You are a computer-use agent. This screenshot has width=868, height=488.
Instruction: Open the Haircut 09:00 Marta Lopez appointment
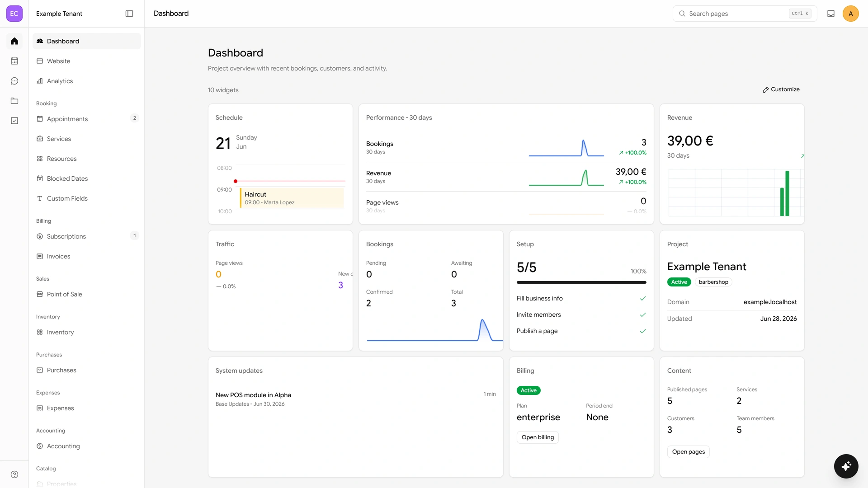pyautogui.click(x=292, y=198)
